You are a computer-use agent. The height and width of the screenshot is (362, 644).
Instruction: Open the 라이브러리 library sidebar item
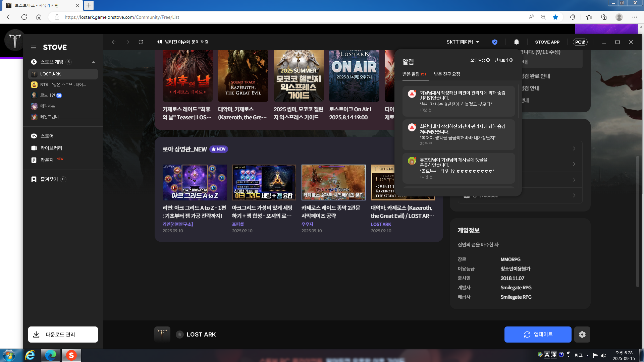click(x=51, y=148)
